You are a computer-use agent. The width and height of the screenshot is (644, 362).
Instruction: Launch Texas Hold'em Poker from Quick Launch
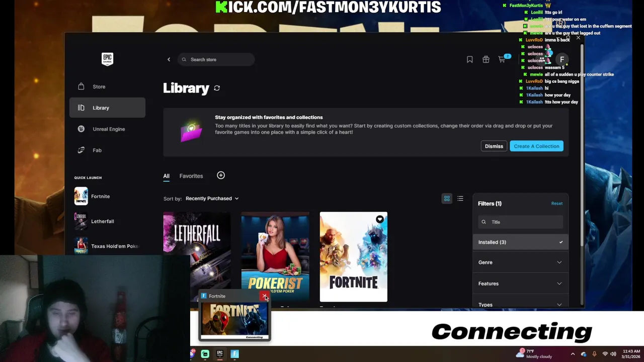107,246
